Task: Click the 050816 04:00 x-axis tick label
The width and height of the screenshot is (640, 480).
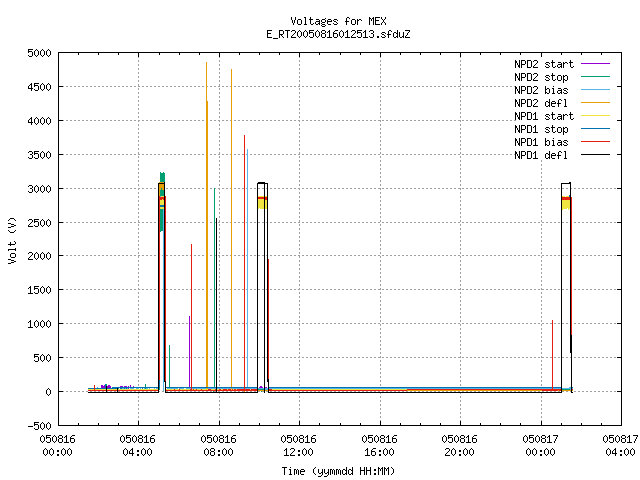Action: pyautogui.click(x=138, y=446)
